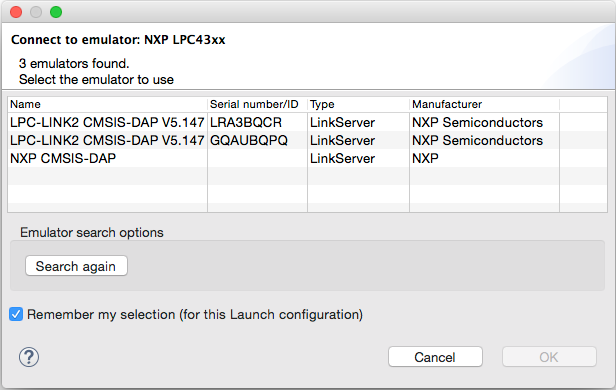The width and height of the screenshot is (616, 390).
Task: Select the NXP CMSIS-DAP emulator row
Action: point(307,158)
